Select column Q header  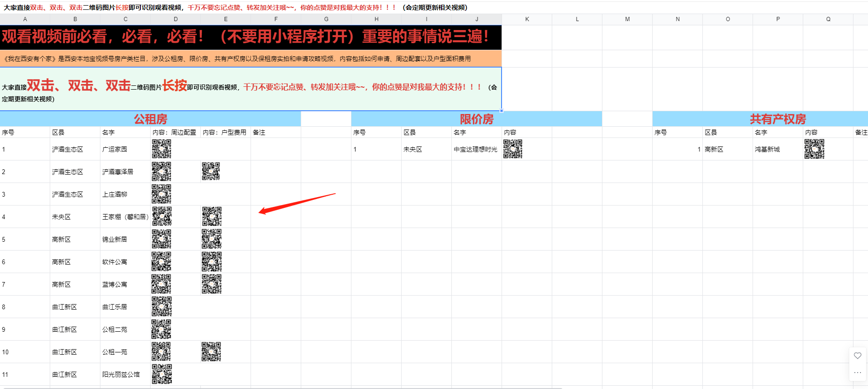tap(828, 19)
